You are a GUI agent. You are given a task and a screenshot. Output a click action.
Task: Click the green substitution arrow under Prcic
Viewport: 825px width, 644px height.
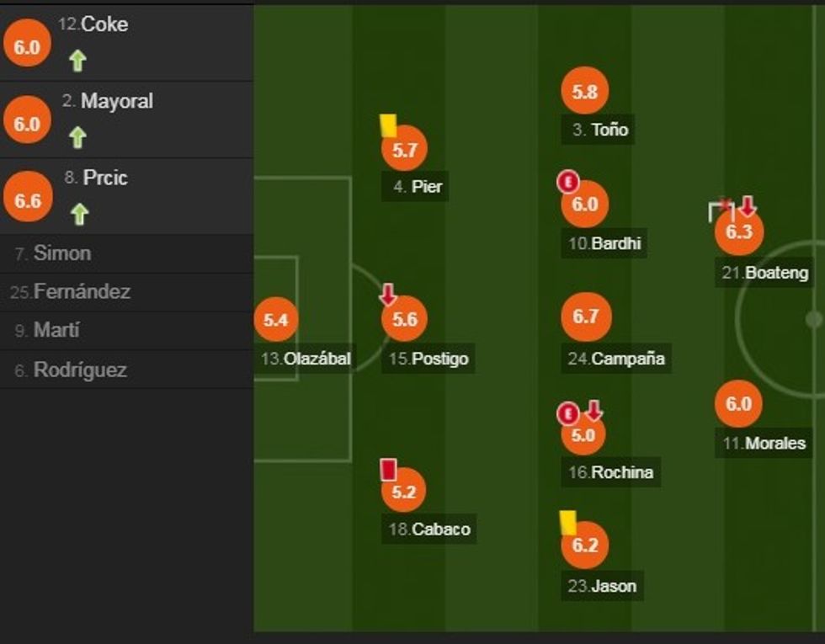click(x=78, y=215)
